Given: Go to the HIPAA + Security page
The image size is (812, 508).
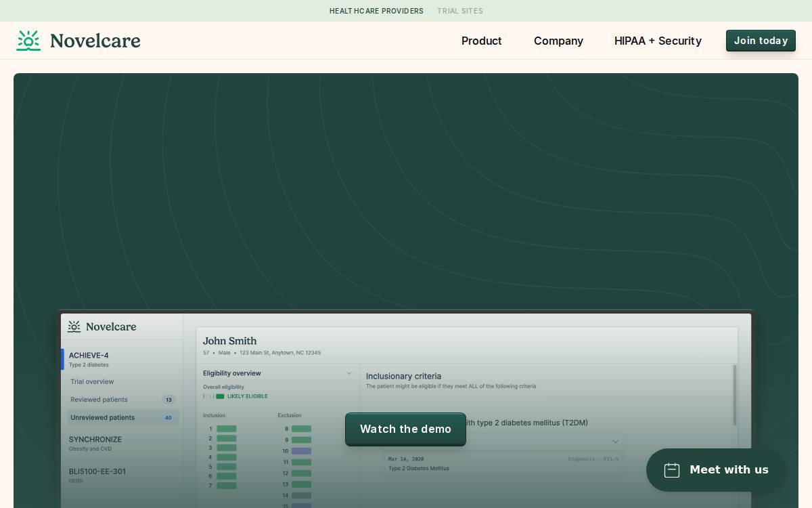Looking at the screenshot, I should 658,41.
